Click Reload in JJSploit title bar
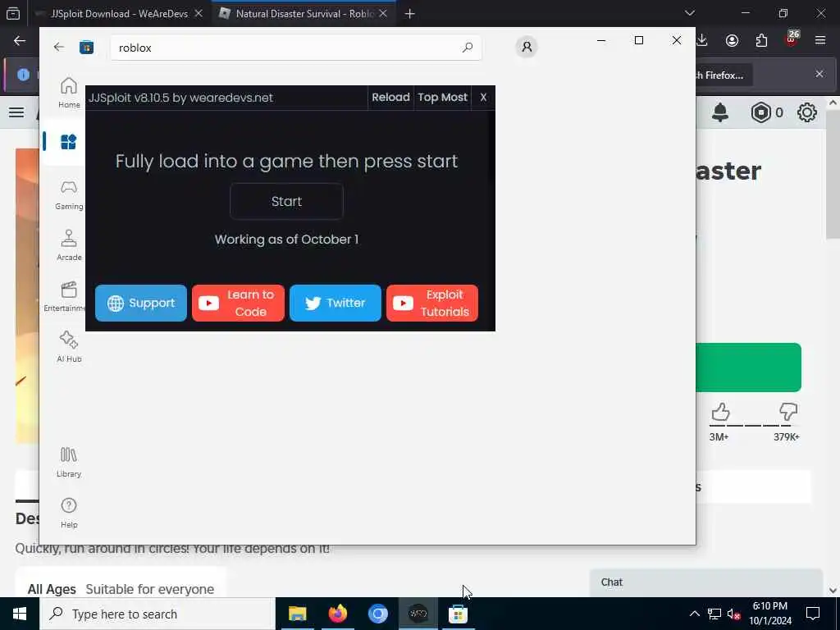The height and width of the screenshot is (630, 840). [x=390, y=98]
